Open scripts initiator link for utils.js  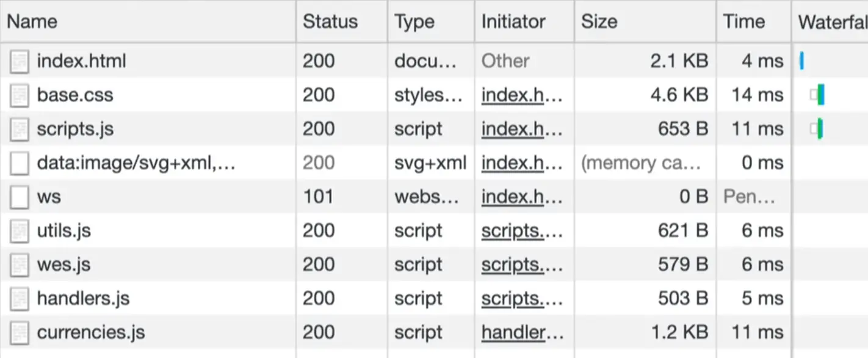pyautogui.click(x=522, y=232)
